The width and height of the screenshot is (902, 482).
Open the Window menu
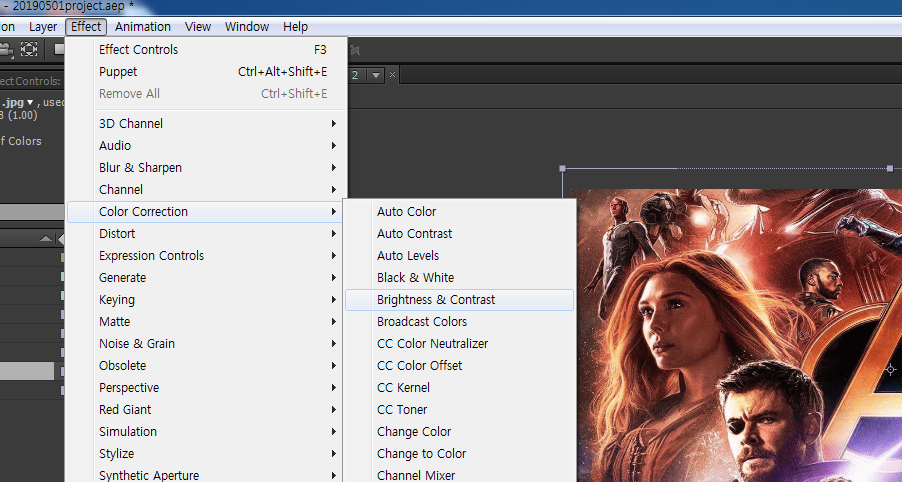pyautogui.click(x=247, y=26)
